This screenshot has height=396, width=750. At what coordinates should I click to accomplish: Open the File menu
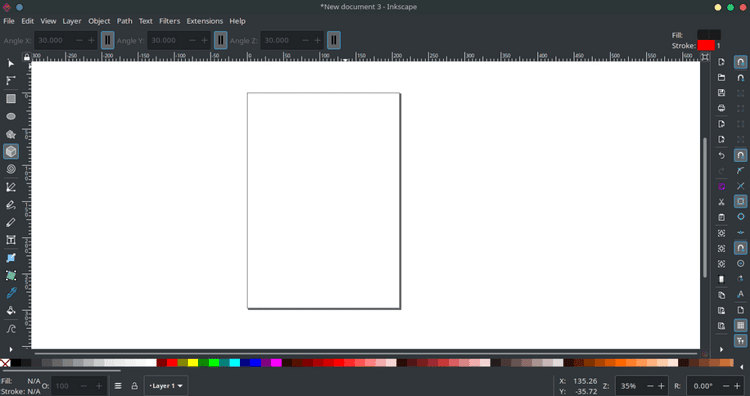(9, 21)
